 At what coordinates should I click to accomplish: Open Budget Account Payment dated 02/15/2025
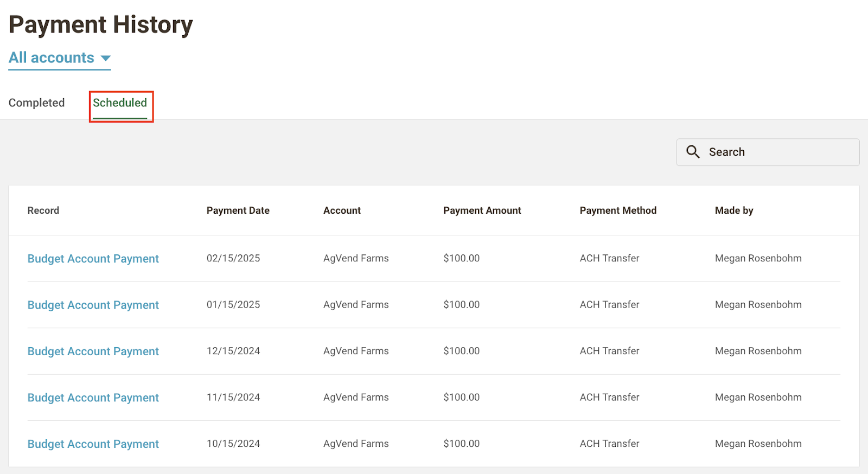(93, 259)
